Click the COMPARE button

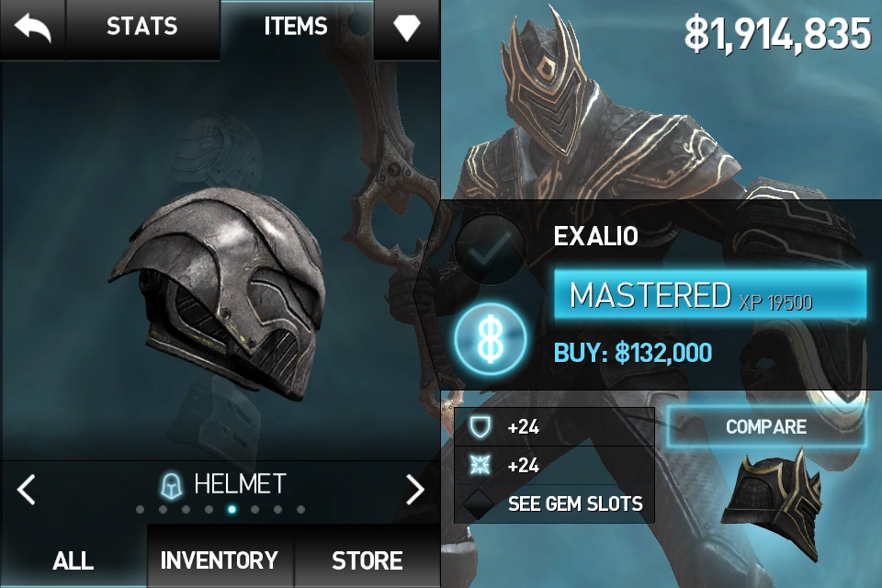tap(766, 427)
